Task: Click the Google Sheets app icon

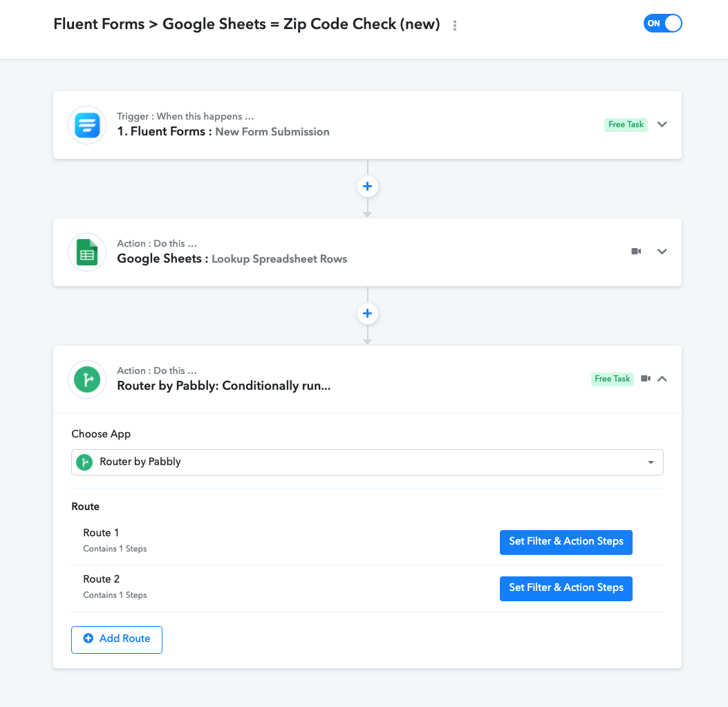Action: [x=87, y=252]
